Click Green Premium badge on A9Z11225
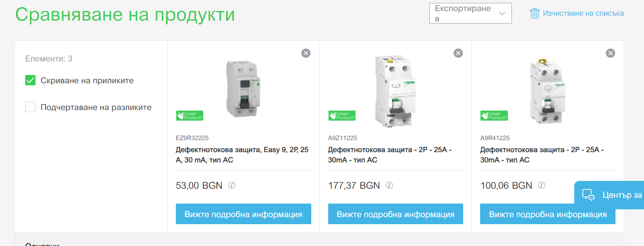644x246 pixels. pos(342,115)
